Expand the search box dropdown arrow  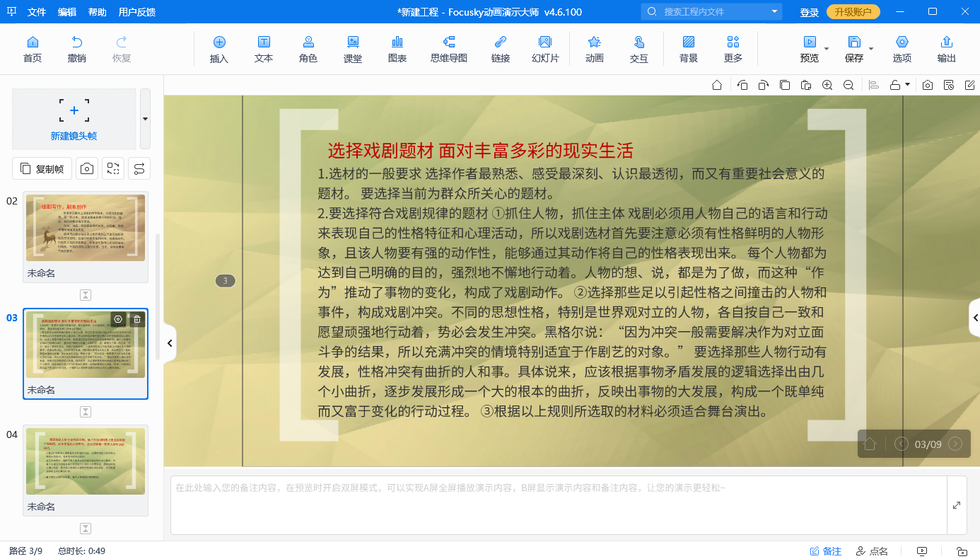click(775, 12)
